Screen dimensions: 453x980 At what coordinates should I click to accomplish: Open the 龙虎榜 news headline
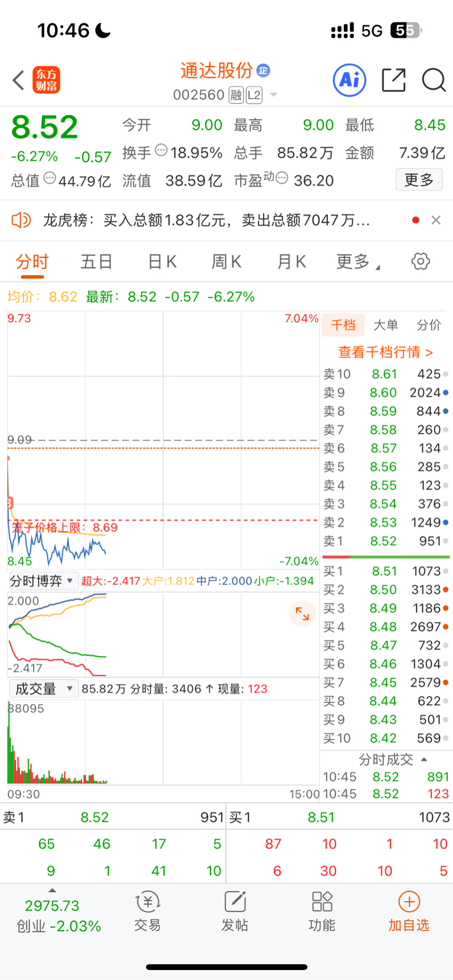click(206, 220)
